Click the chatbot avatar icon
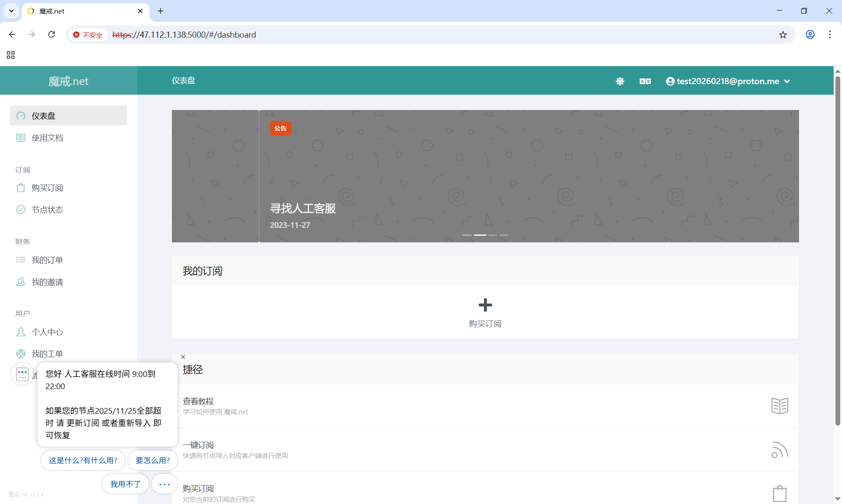Screen dimensions: 842x504 22,374
